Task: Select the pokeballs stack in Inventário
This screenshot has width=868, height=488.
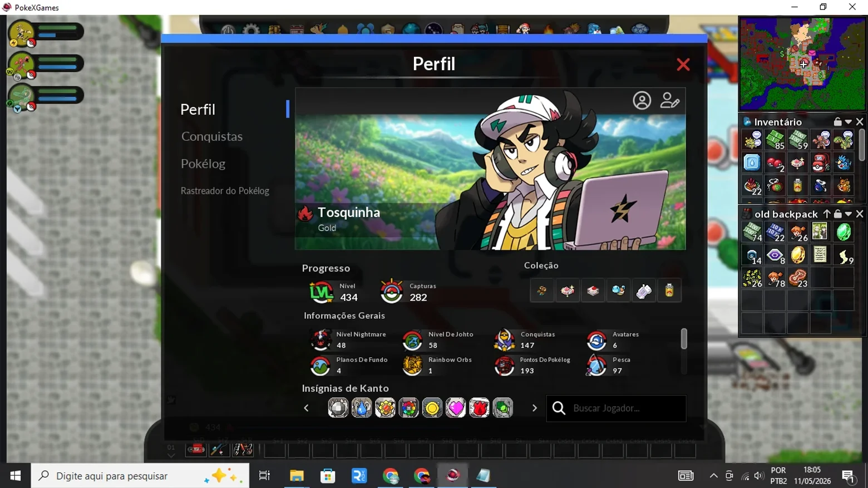Action: [x=775, y=162]
